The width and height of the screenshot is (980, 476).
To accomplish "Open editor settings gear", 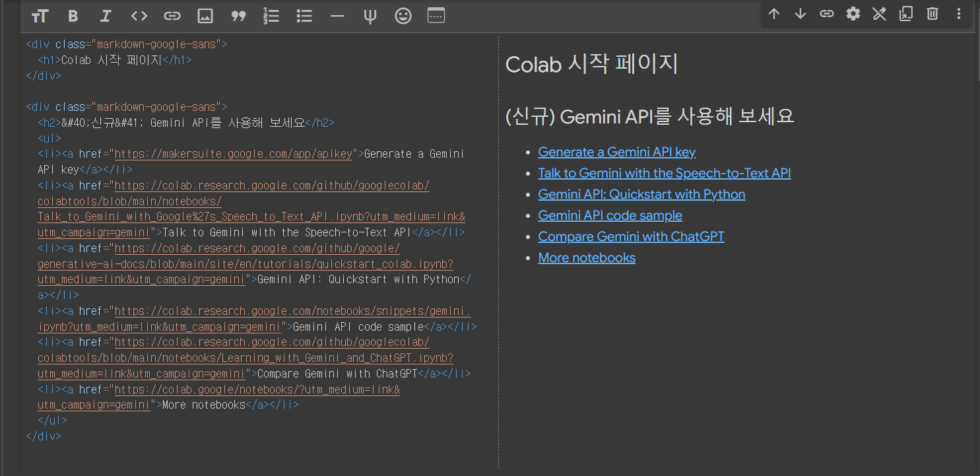I will (853, 14).
